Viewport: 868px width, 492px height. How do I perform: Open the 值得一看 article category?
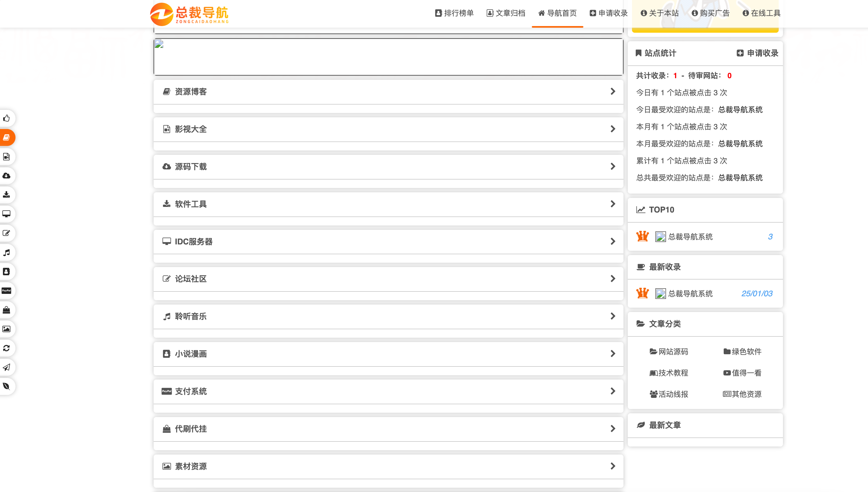pyautogui.click(x=742, y=373)
